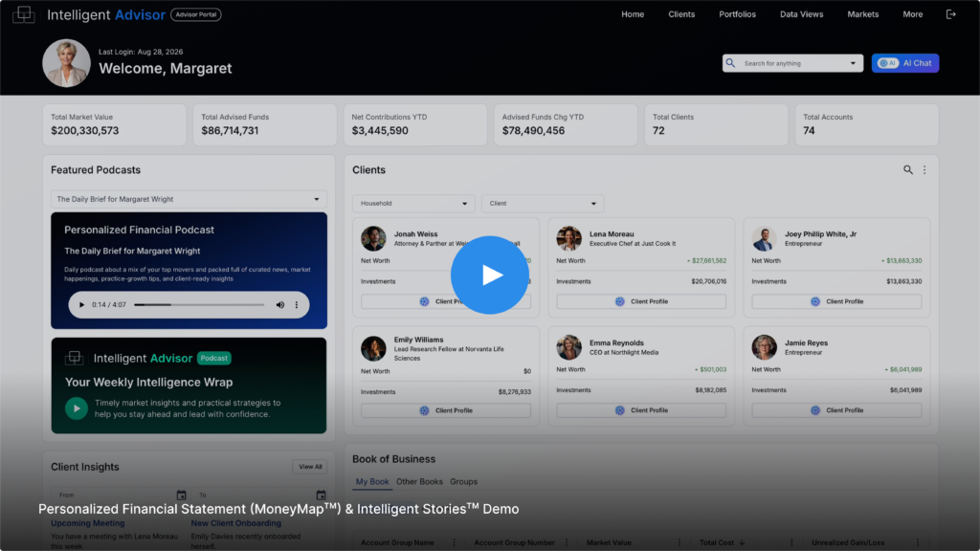
Task: Open the Portfolios menu item
Action: (737, 13)
